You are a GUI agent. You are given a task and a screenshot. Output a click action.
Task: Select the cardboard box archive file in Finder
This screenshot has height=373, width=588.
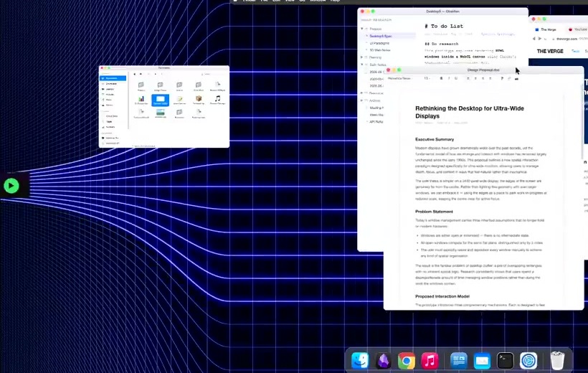click(x=199, y=100)
